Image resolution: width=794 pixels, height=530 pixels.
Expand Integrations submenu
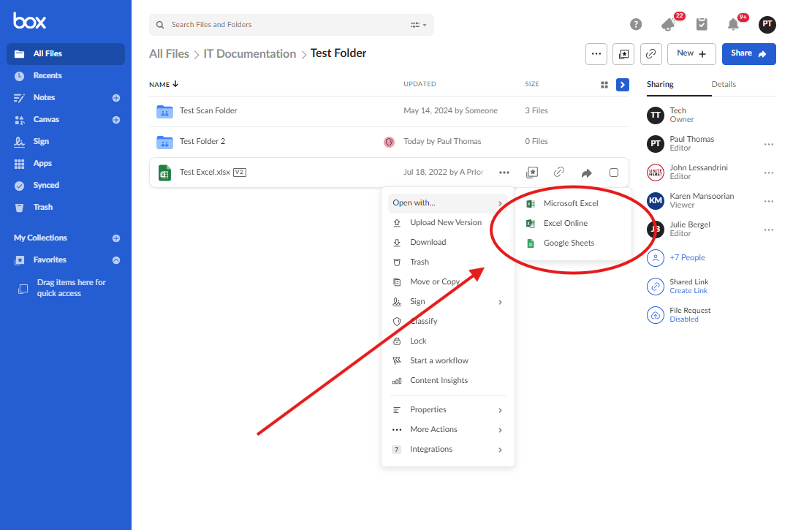tap(448, 450)
